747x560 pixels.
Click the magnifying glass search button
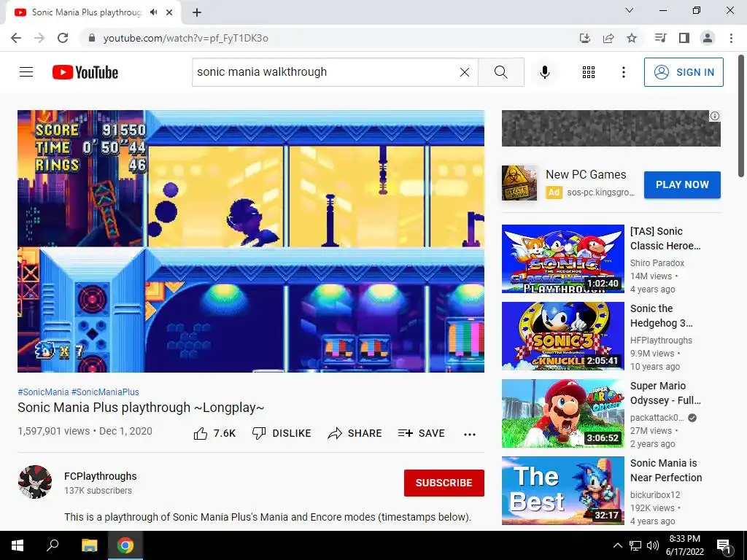click(x=500, y=72)
